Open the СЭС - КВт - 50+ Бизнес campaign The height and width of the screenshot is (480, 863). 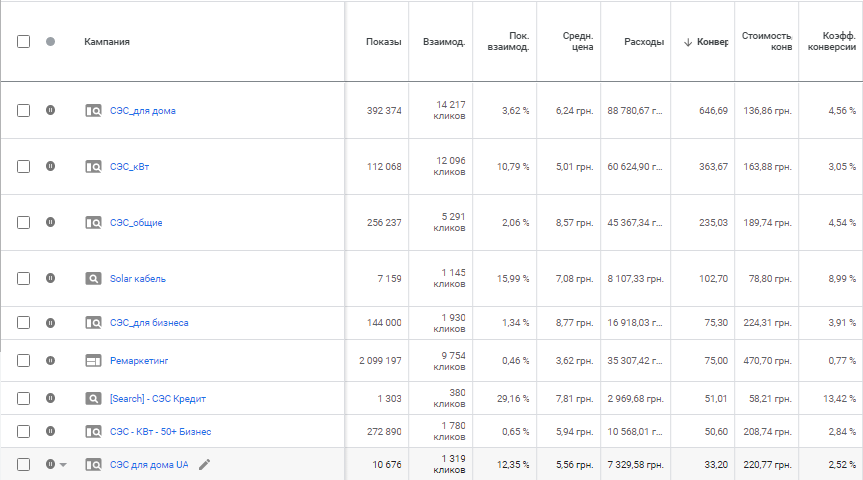[160, 432]
